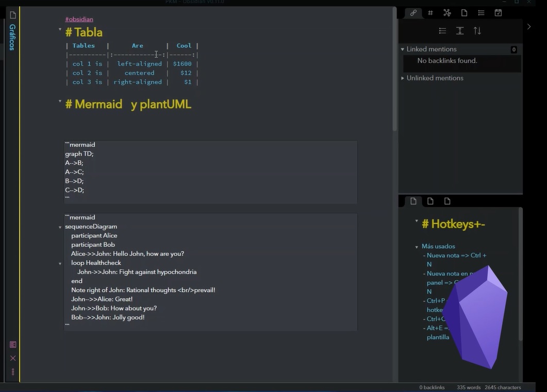Screen dimensions: 547x392
Task: Click Bob-->>John: Jolly good! line
Action: pos(108,317)
